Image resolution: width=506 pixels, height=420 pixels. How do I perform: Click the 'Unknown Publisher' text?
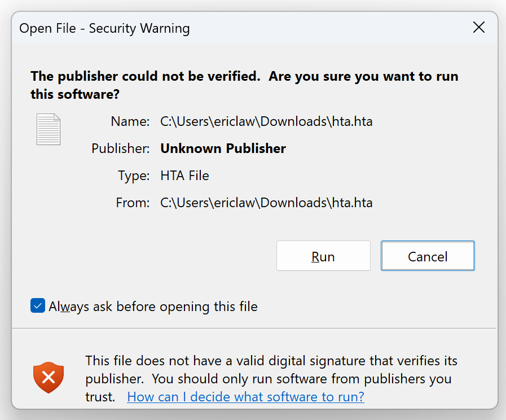(223, 148)
